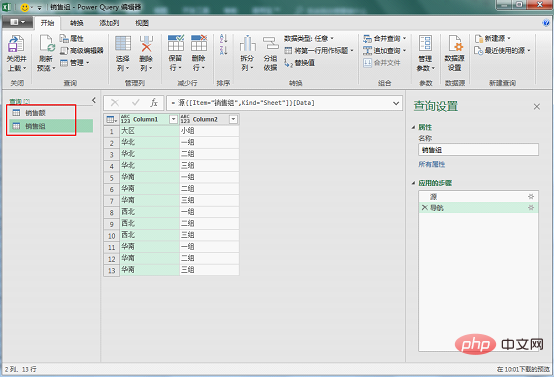Expand the formula bar with the chevron
Screen dimensions: 554x377
point(396,103)
